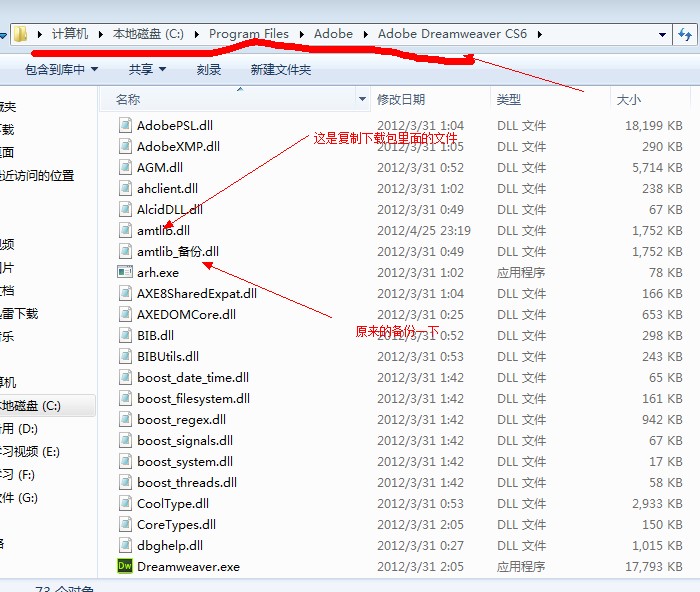The width and height of the screenshot is (700, 592).
Task: Expand the arrow after Program Files breadcrumb
Action: pos(302,34)
